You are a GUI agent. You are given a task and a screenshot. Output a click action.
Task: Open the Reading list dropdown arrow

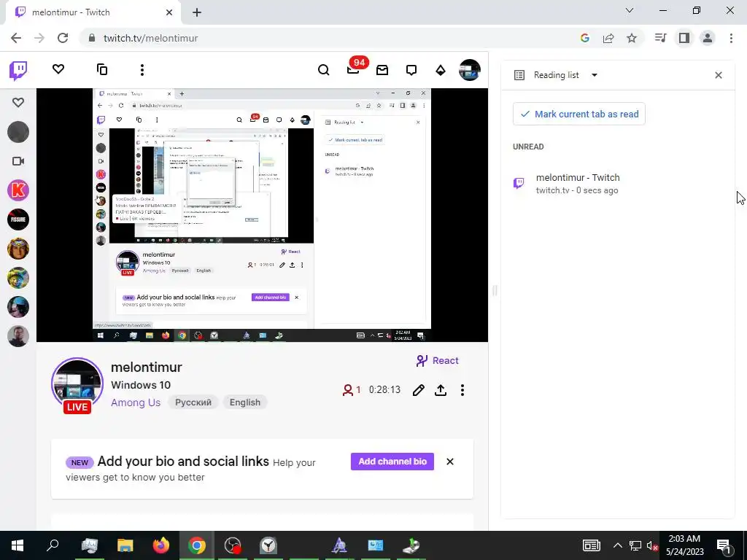click(x=594, y=75)
